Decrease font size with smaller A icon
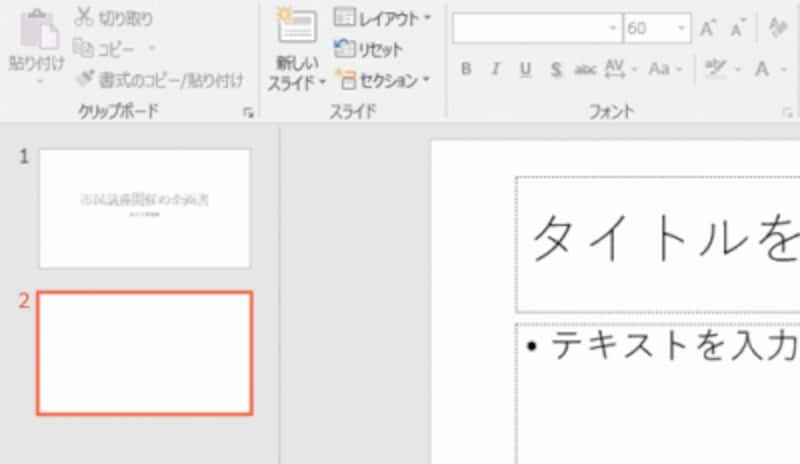 point(737,28)
